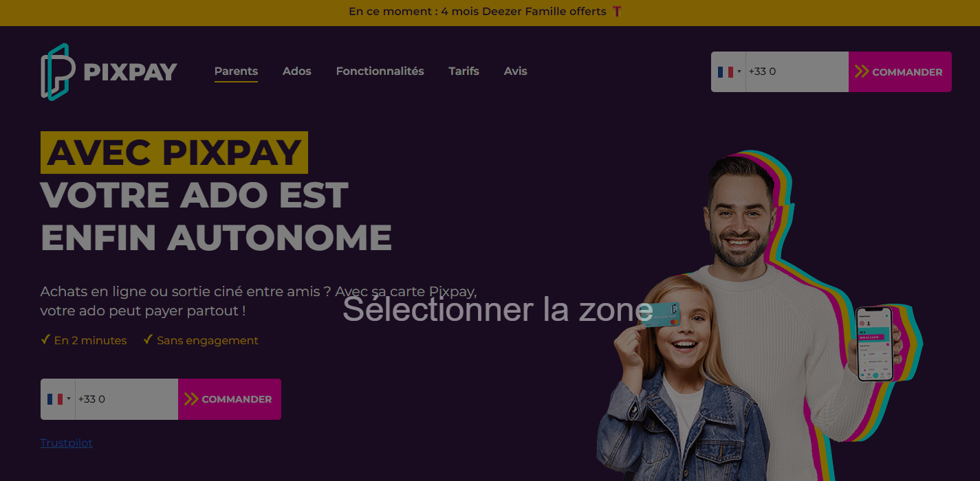
Task: Focus the header phone number input field
Action: tap(797, 71)
